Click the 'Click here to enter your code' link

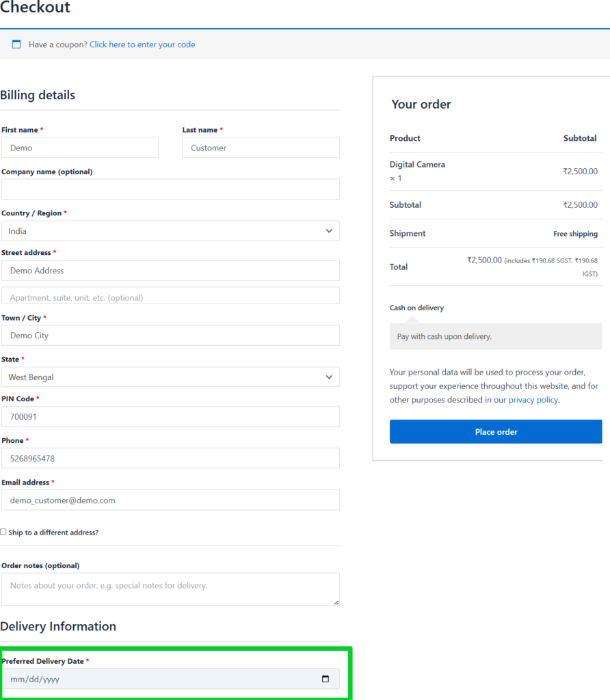coord(142,44)
